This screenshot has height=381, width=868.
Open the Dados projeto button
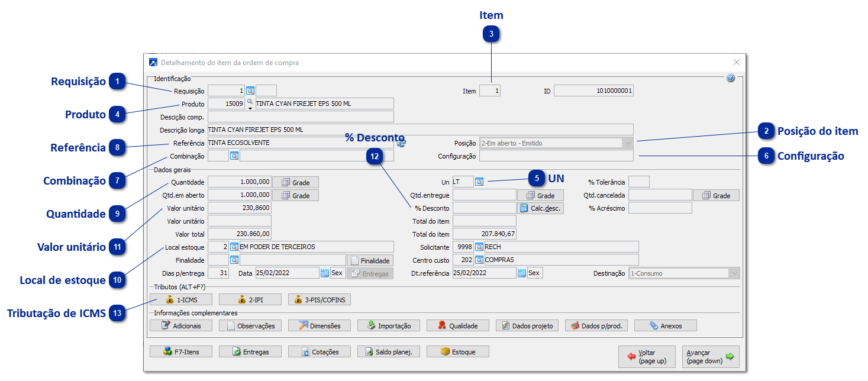pyautogui.click(x=527, y=325)
